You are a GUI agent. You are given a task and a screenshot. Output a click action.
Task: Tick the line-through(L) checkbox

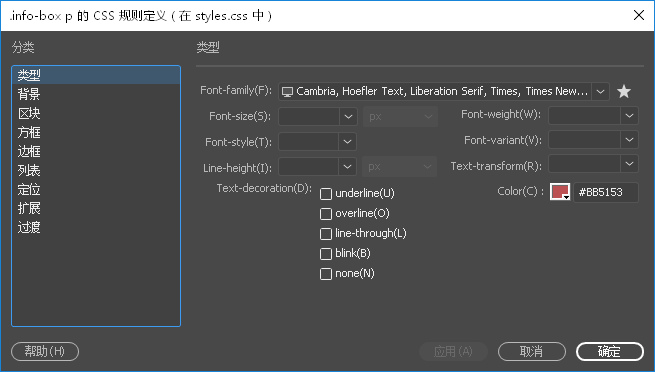pos(326,234)
